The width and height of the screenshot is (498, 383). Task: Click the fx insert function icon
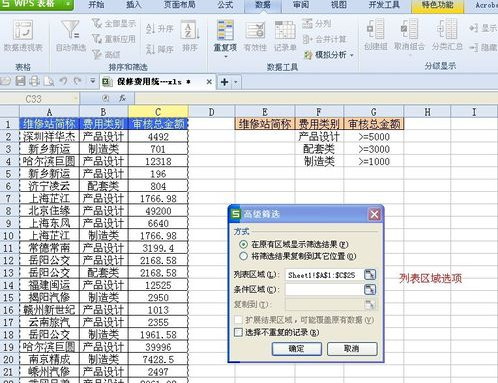point(122,98)
